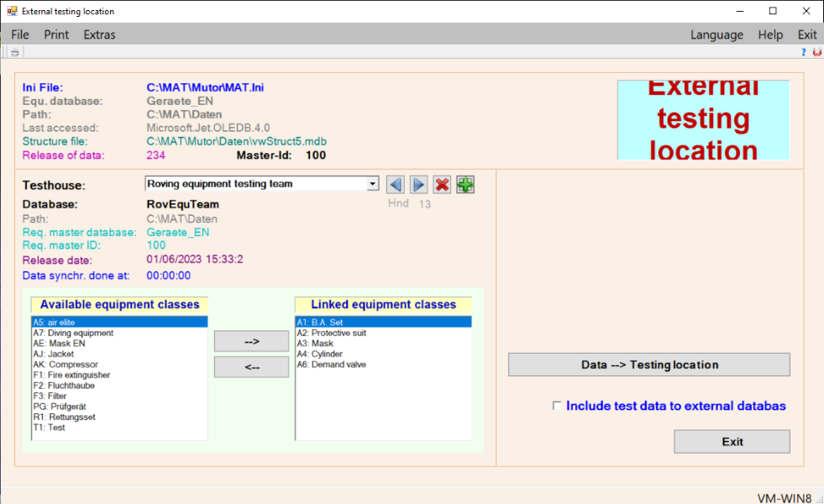Add a new testhouse with green plus
Viewport: 824px width, 504px height.
465,184
